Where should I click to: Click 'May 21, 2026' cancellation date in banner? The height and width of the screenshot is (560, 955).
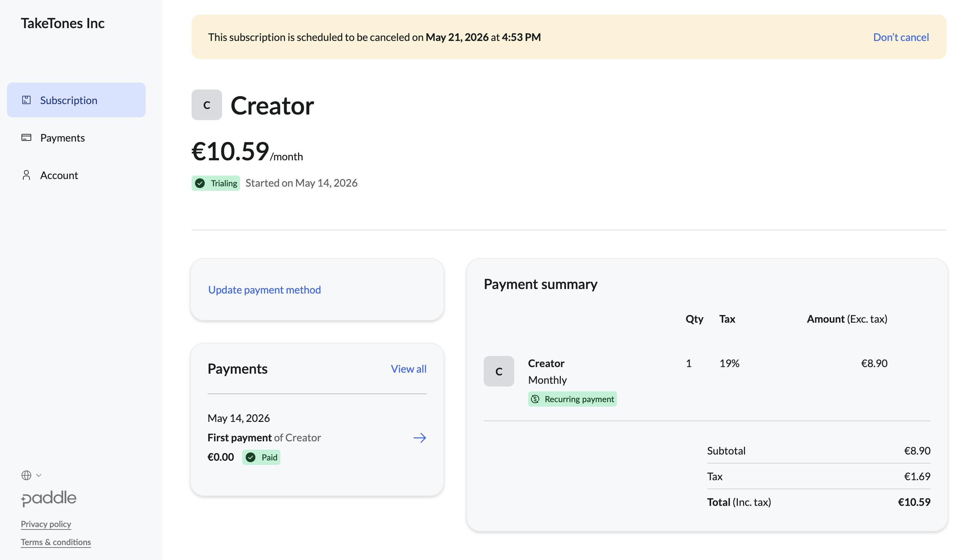[x=457, y=37]
